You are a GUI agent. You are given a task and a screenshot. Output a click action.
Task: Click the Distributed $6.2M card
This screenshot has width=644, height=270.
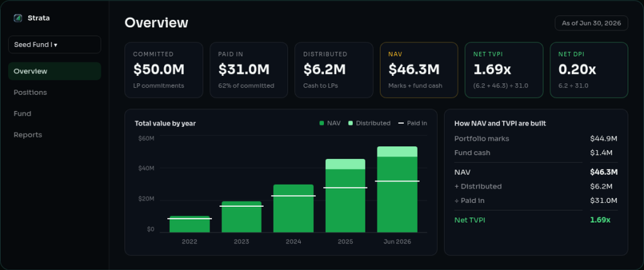[334, 70]
